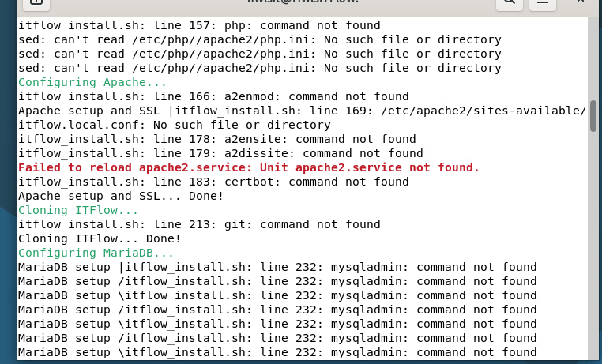
Task: Click the 'a2ensite: command not found' line
Action: point(217,139)
